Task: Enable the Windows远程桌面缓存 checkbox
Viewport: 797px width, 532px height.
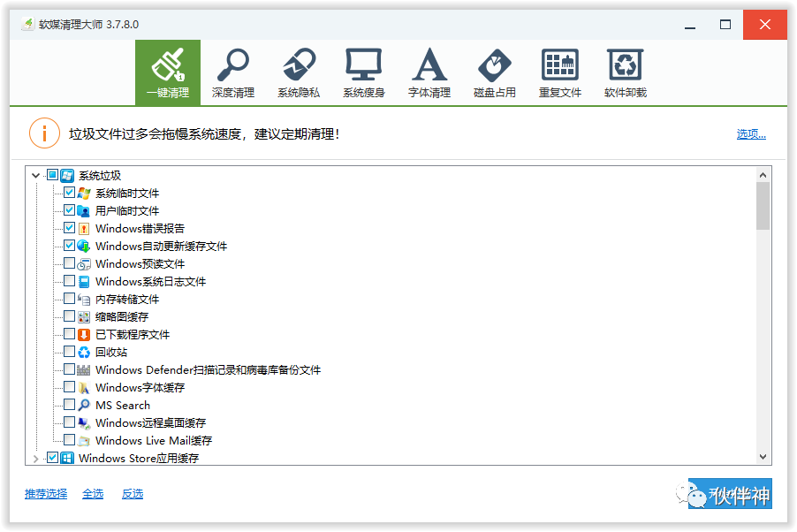Action: point(69,422)
